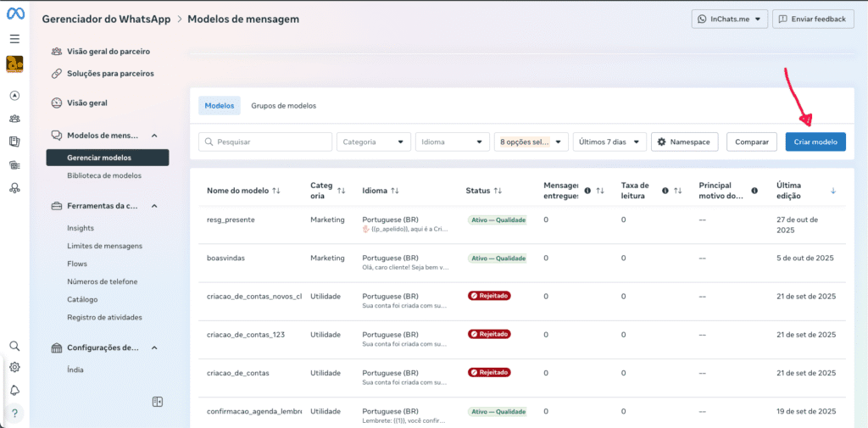868x428 pixels.
Task: Toggle sort on Última edição arrow
Action: click(832, 191)
